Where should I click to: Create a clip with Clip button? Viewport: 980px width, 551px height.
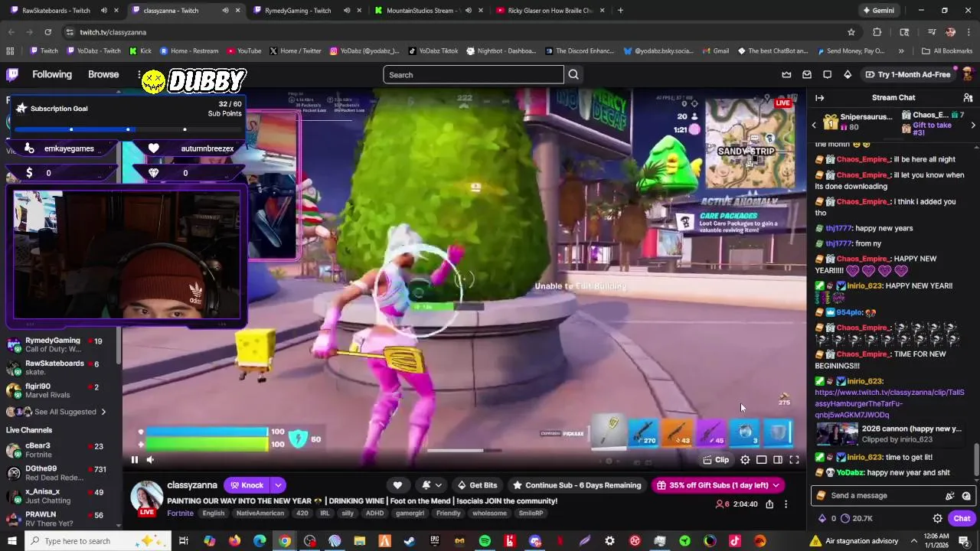(x=716, y=460)
